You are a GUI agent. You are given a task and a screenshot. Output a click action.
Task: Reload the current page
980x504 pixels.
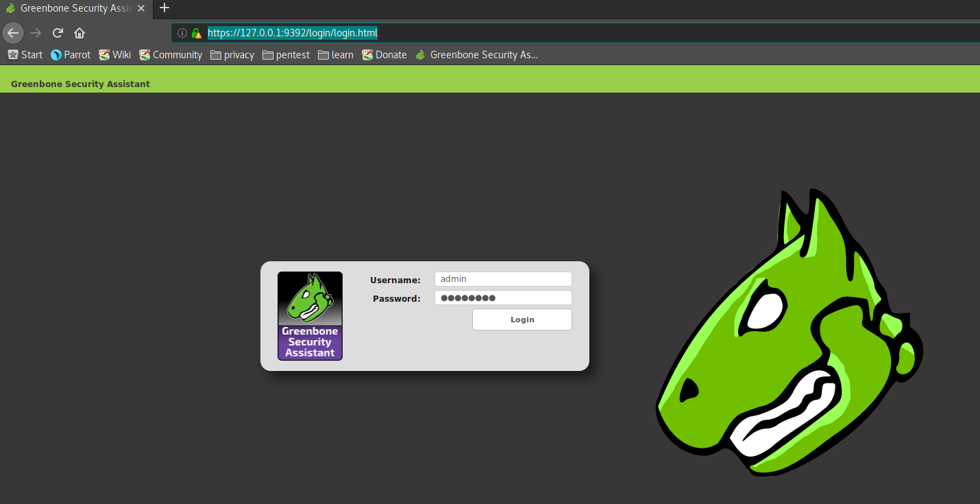point(58,33)
